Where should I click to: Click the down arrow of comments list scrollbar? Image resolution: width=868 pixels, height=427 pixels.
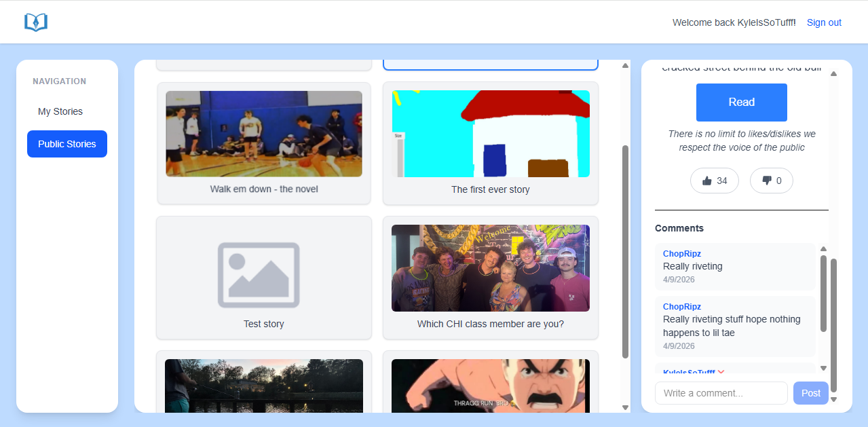click(824, 368)
